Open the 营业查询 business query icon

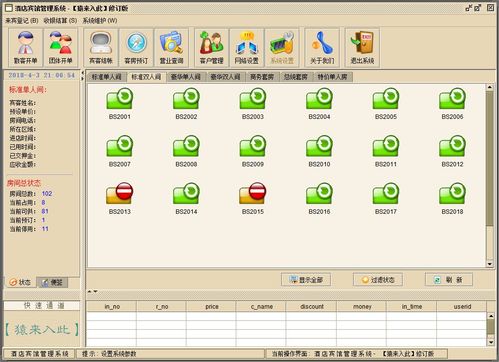171,48
